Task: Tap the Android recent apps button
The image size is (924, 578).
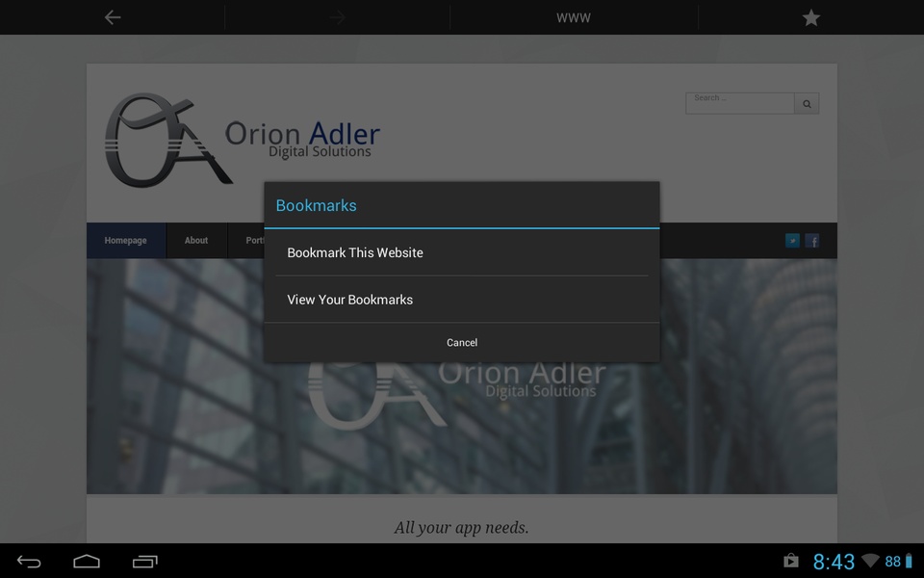Action: click(x=145, y=562)
